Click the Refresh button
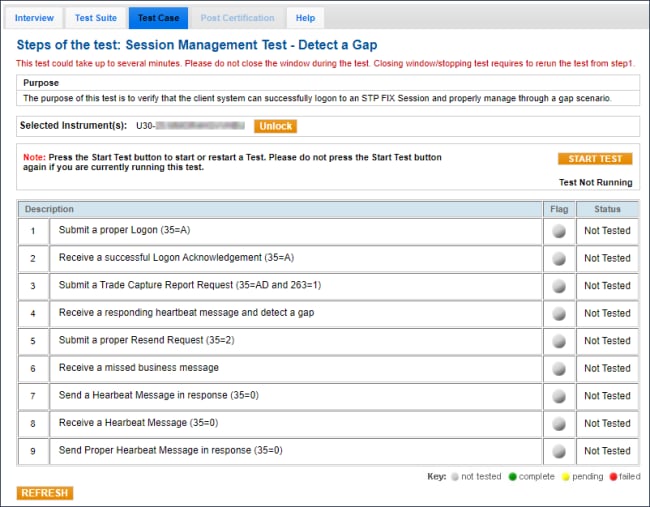 pyautogui.click(x=45, y=493)
